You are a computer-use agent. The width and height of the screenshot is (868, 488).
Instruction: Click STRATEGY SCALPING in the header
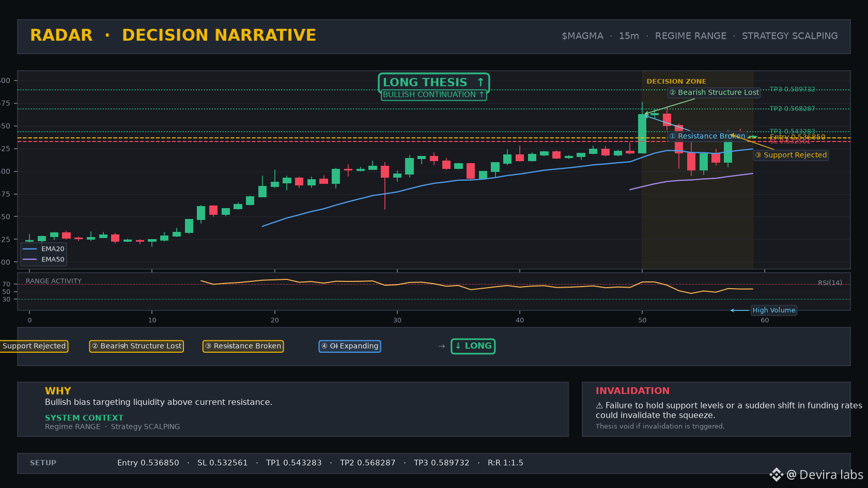(790, 36)
